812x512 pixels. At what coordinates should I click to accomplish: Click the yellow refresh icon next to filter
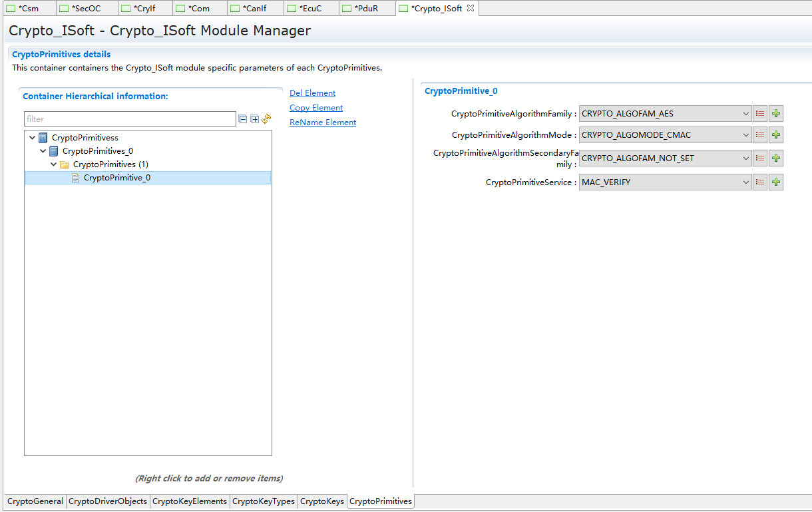pyautogui.click(x=266, y=119)
